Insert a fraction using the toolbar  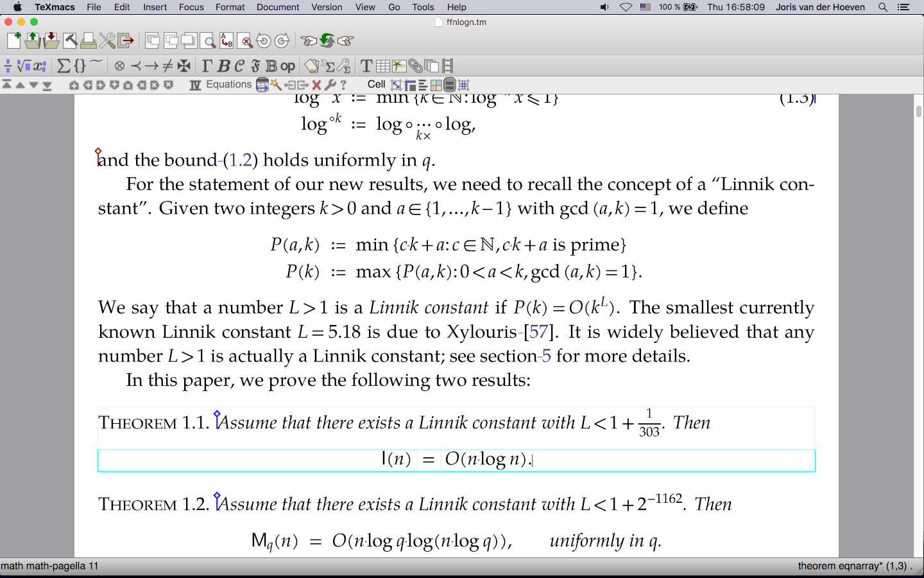8,66
